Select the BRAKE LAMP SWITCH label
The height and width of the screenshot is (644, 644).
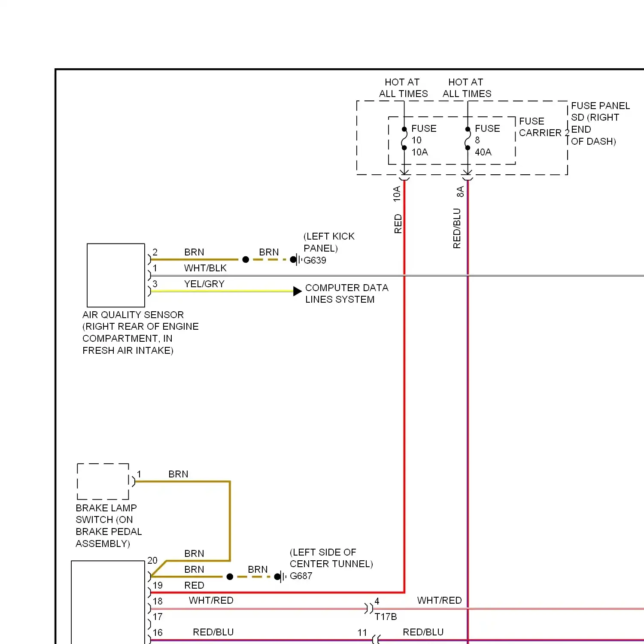click(109, 526)
